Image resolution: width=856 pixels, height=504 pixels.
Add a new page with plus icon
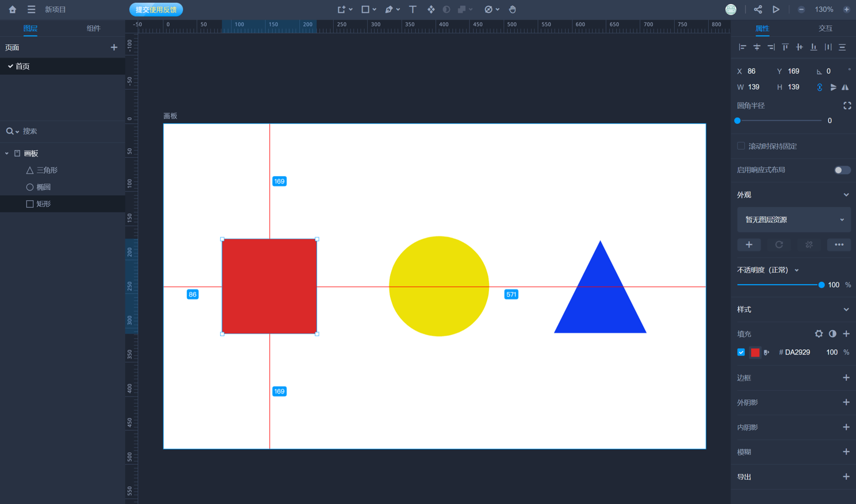pyautogui.click(x=114, y=47)
